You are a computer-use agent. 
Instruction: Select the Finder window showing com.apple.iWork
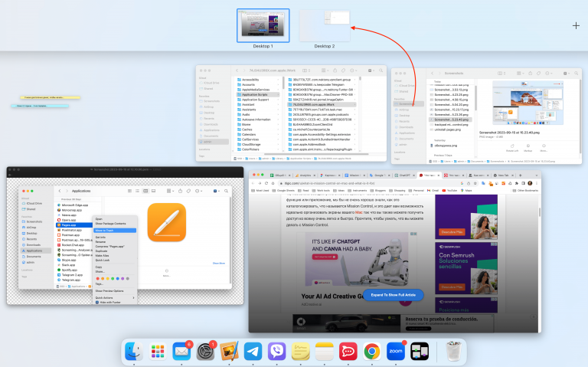(x=291, y=113)
